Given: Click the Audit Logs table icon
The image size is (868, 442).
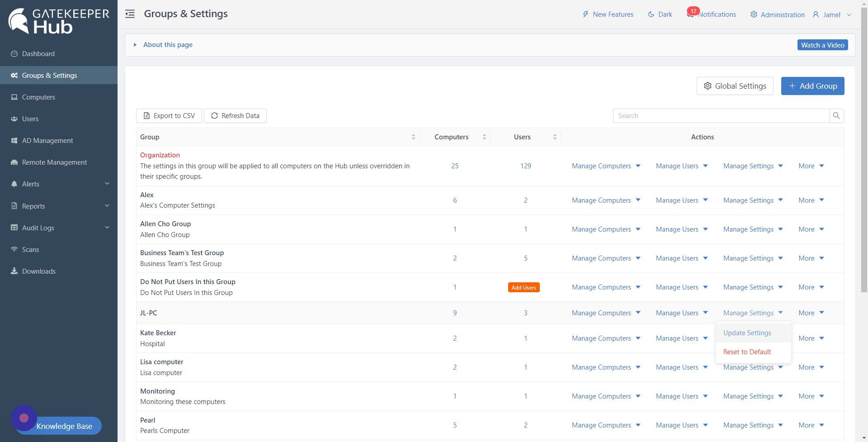Looking at the screenshot, I should coord(14,228).
